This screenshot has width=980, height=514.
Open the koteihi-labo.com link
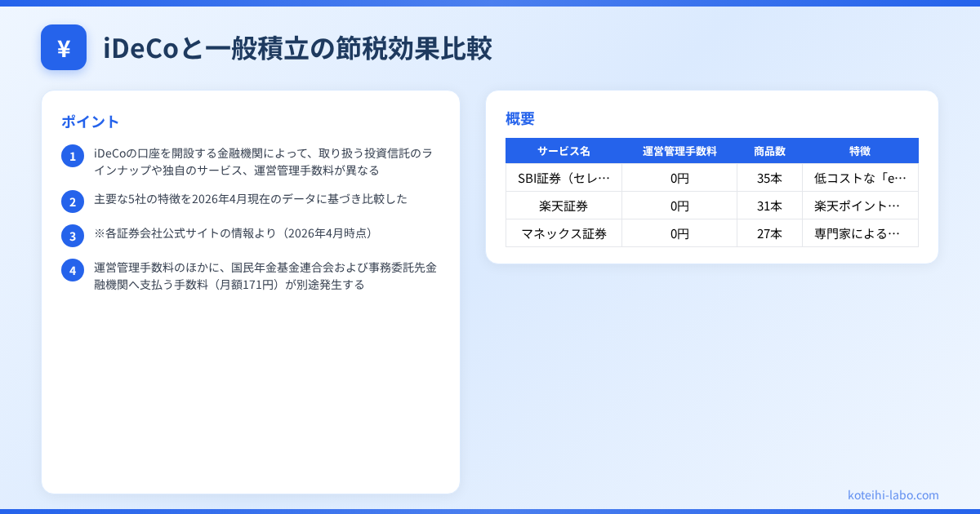coord(892,495)
